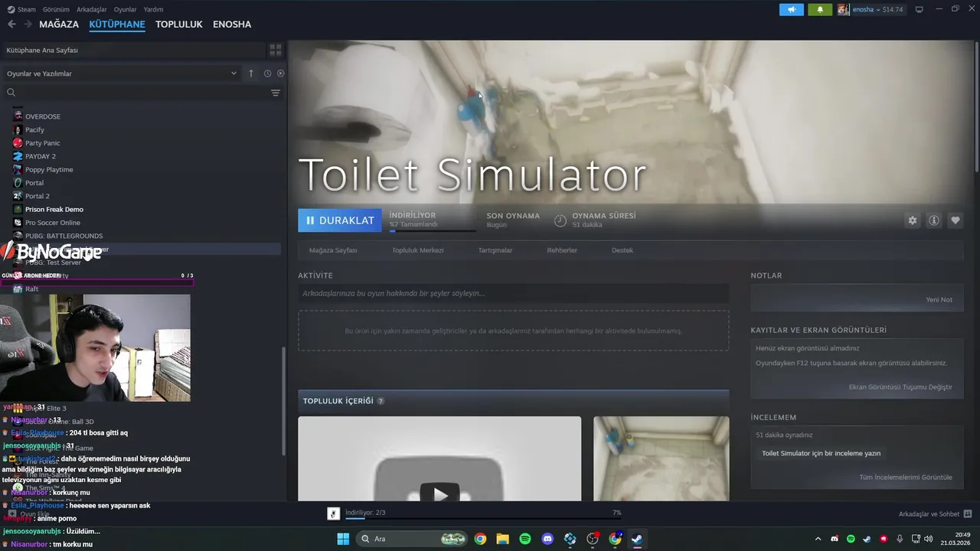Open Rehberler link
The height and width of the screenshot is (551, 980).
(562, 250)
